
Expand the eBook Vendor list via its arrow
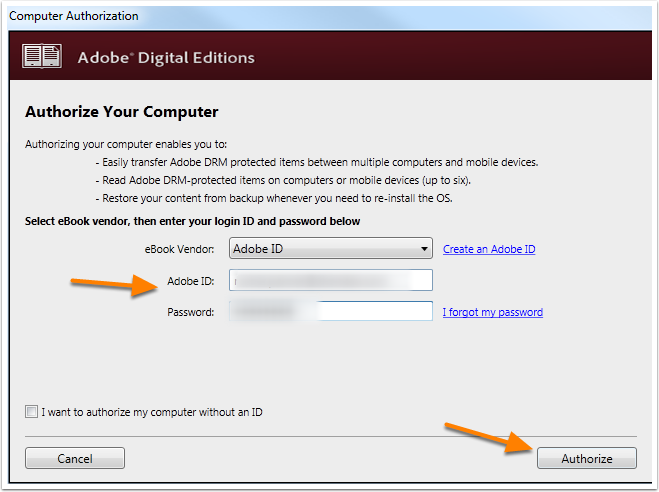424,249
